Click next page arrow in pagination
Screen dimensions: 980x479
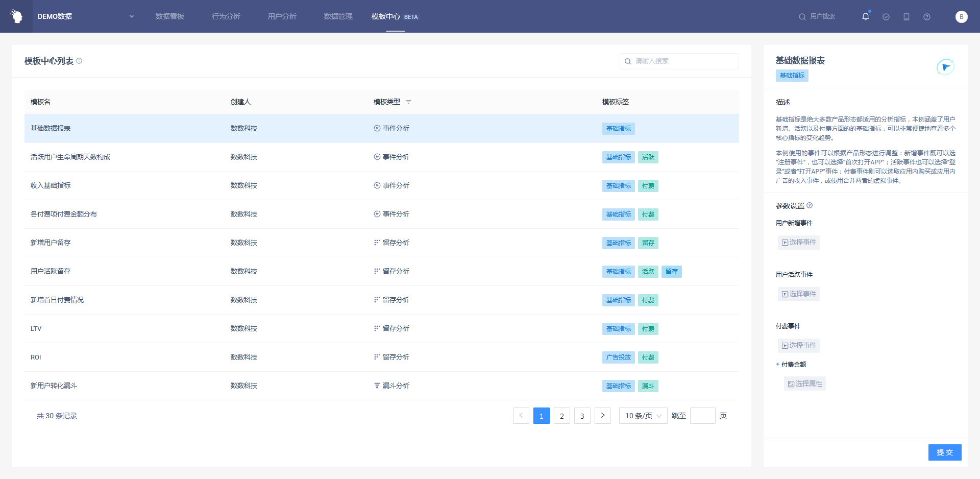tap(602, 416)
